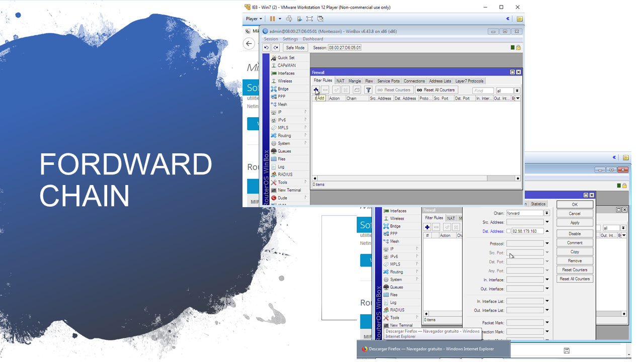Click the Firefox icon in the taskbar preview
This screenshot has height=362, width=644.
pos(365,349)
